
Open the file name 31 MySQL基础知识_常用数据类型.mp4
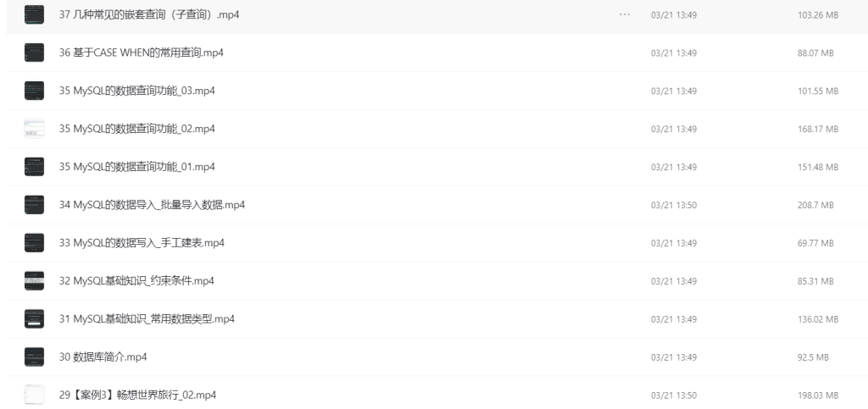point(147,319)
